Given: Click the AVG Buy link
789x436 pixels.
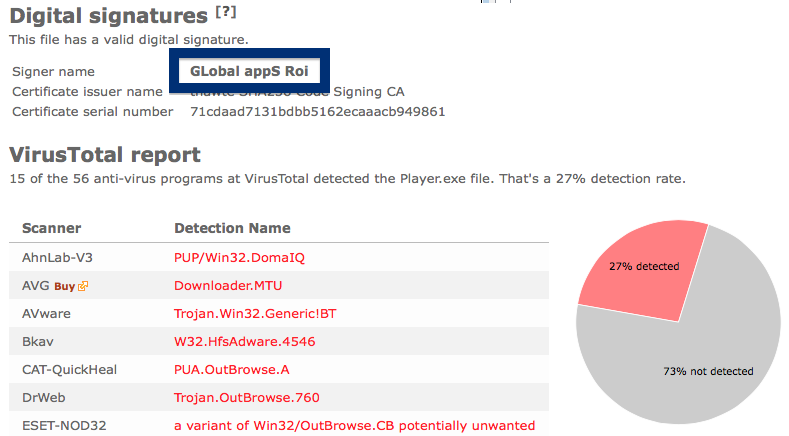Looking at the screenshot, I should click(x=64, y=286).
